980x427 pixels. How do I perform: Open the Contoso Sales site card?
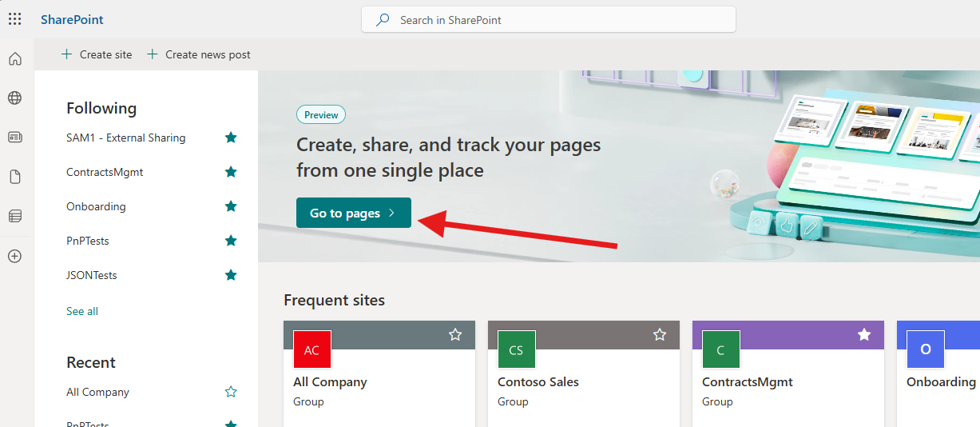tap(538, 382)
